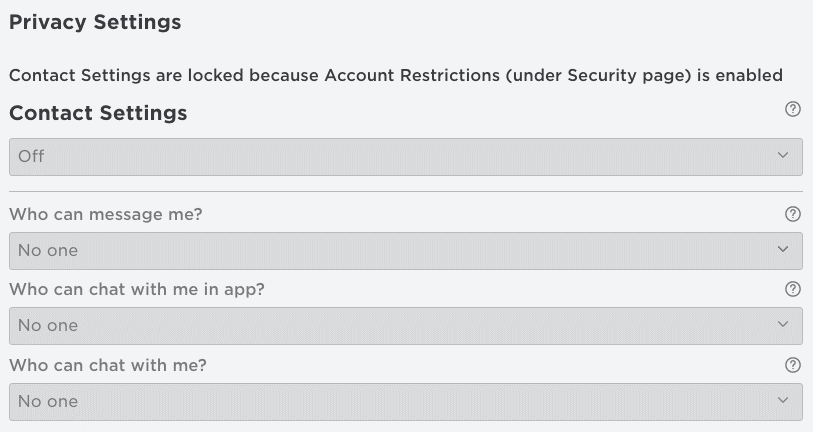Show help for chat with me in app
The width and height of the screenshot is (813, 432).
click(x=793, y=289)
